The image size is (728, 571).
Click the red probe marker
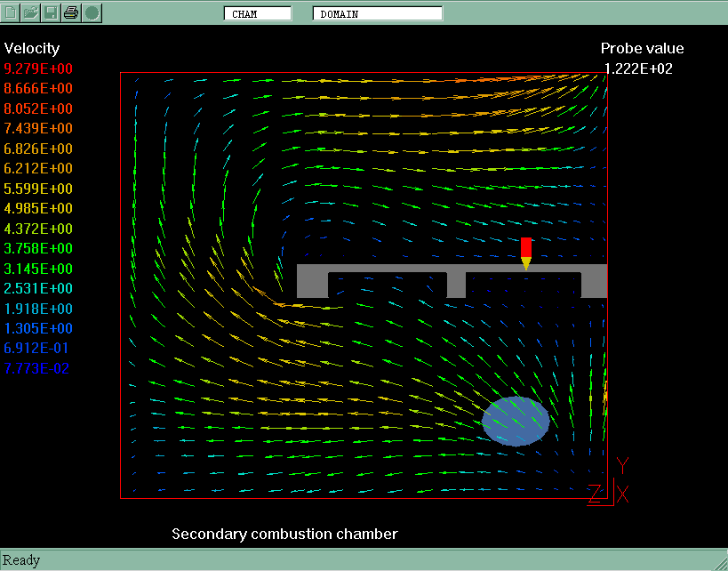[x=525, y=252]
